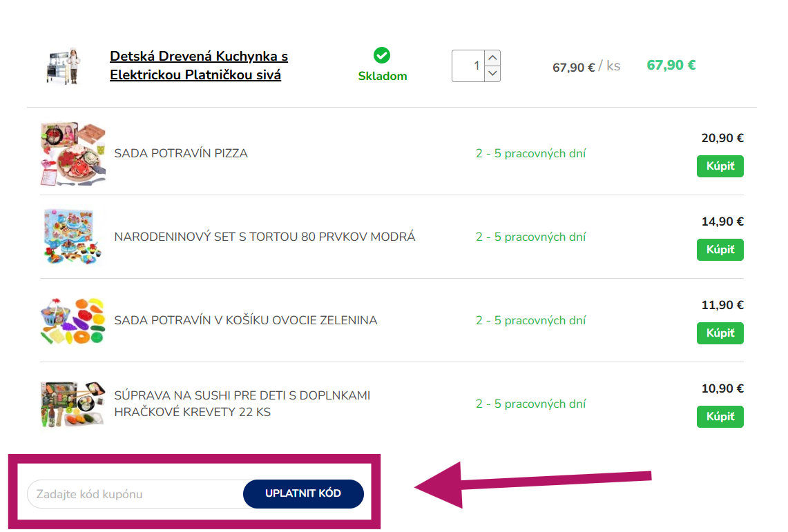Buy the Narodeninový Set s Tortou
Viewport: 788px width, 532px height.
720,250
